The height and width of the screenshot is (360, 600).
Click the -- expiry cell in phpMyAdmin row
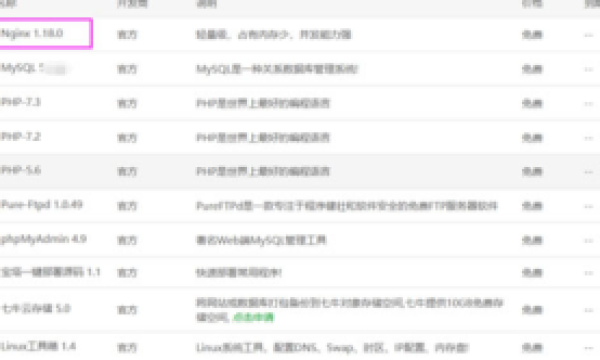pyautogui.click(x=589, y=240)
